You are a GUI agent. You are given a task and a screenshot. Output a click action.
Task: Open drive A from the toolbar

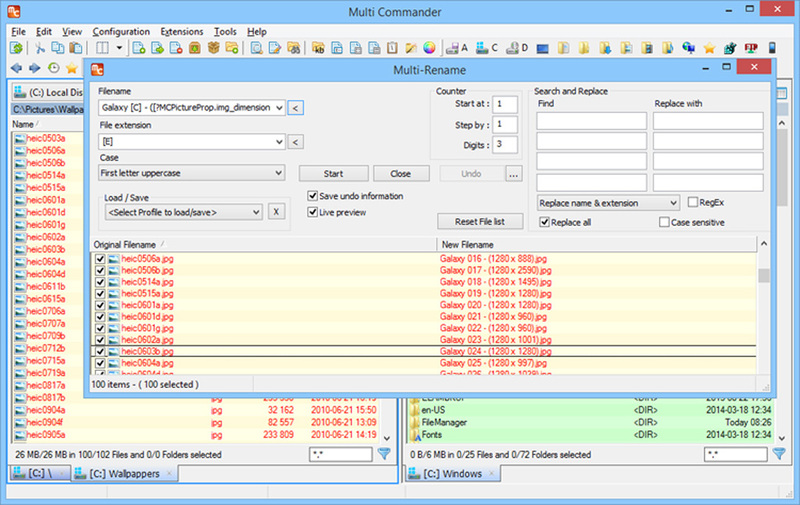tap(456, 48)
